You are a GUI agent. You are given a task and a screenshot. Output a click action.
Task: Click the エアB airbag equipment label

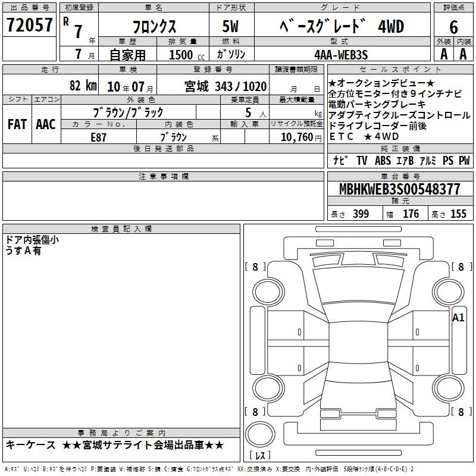pyautogui.click(x=405, y=161)
